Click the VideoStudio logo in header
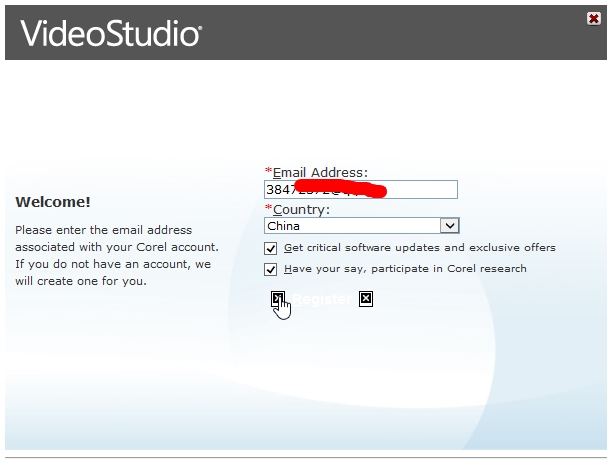Screen dimensions: 612x474 (111, 34)
